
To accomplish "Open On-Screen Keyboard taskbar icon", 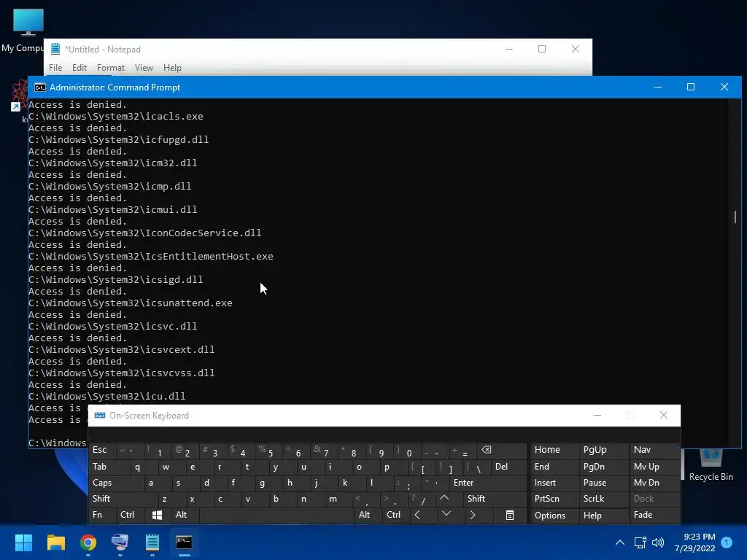I will click(120, 542).
